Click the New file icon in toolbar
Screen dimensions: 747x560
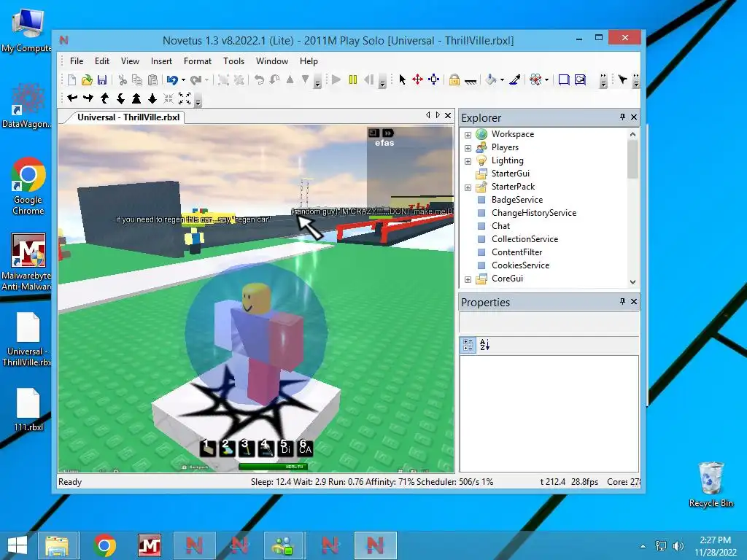pyautogui.click(x=72, y=80)
